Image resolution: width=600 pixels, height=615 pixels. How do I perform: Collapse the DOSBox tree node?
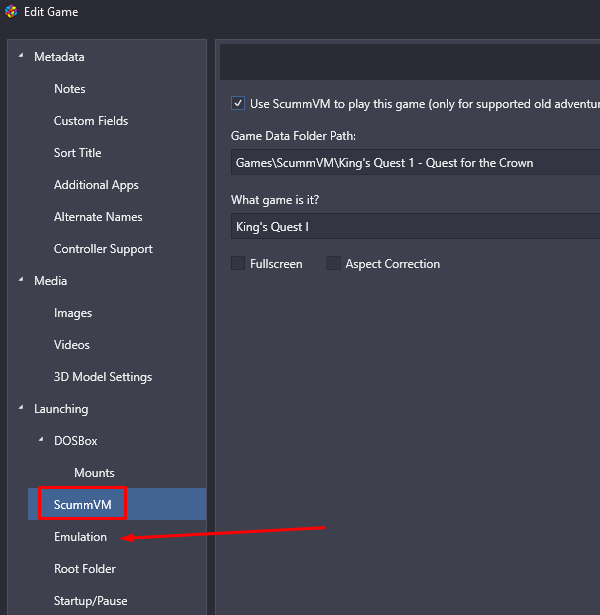coord(41,440)
